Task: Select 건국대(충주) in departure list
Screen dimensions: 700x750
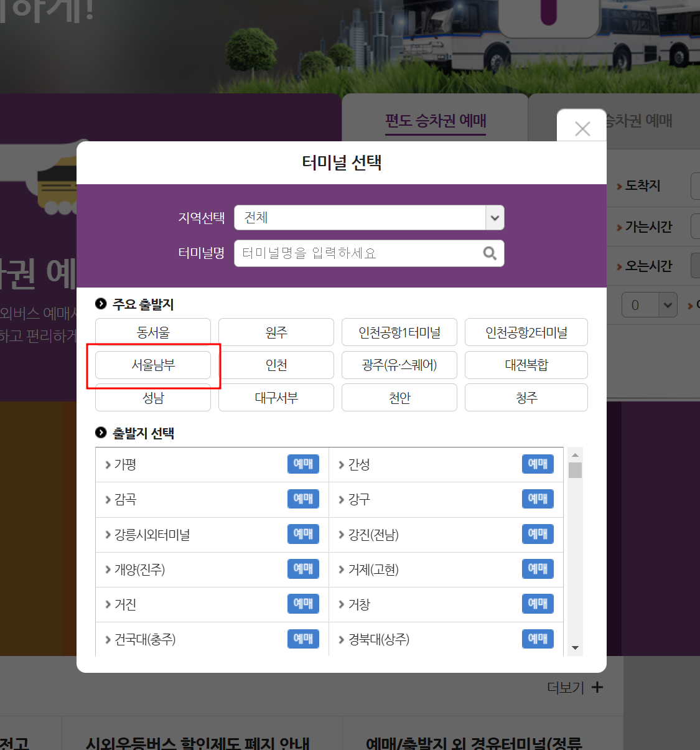Action: [145, 639]
